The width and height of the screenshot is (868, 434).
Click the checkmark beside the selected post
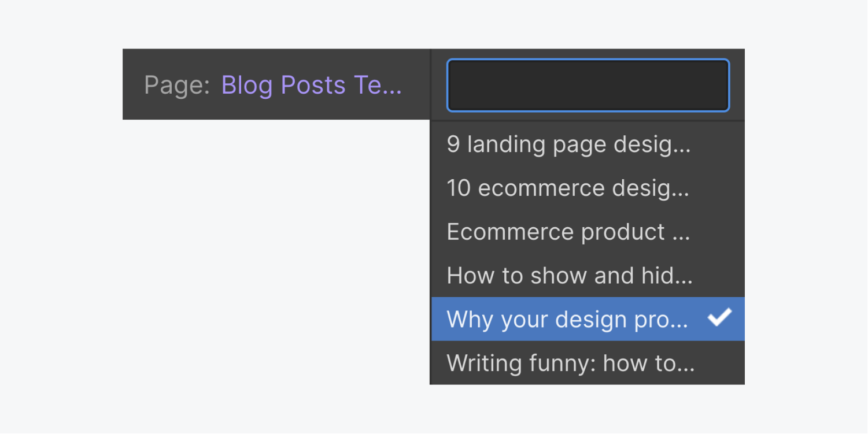720,318
